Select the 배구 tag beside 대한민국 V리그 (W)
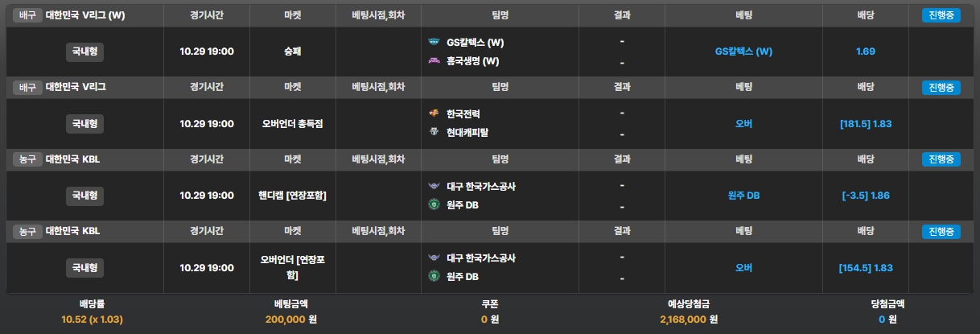The width and height of the screenshot is (980, 334). click(28, 15)
